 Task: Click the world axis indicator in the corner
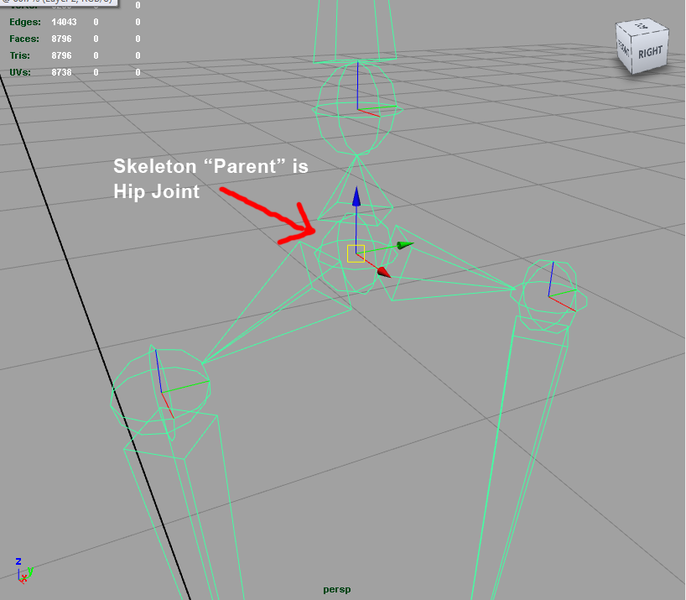pyautogui.click(x=24, y=570)
